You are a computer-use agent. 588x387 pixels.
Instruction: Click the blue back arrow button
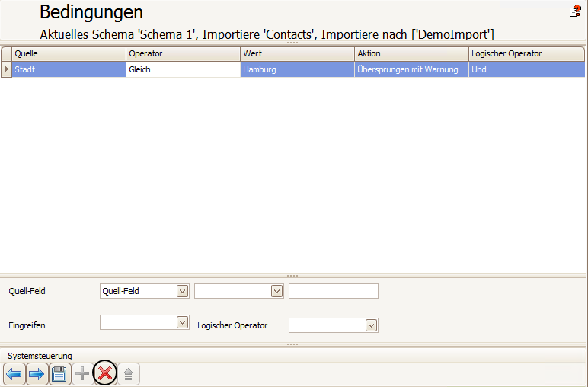(14, 374)
